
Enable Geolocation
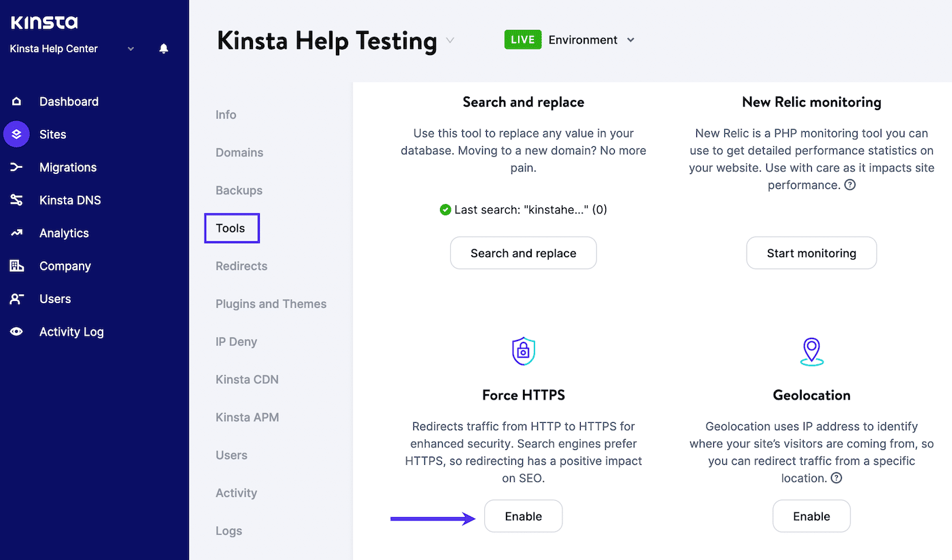click(x=811, y=516)
